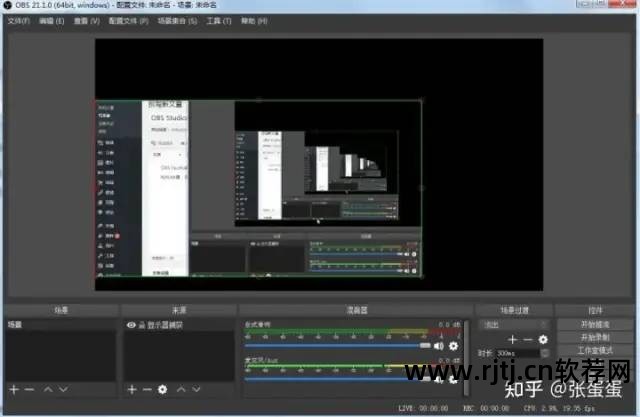Remove selected scene with minus icon
The width and height of the screenshot is (640, 417).
29,390
